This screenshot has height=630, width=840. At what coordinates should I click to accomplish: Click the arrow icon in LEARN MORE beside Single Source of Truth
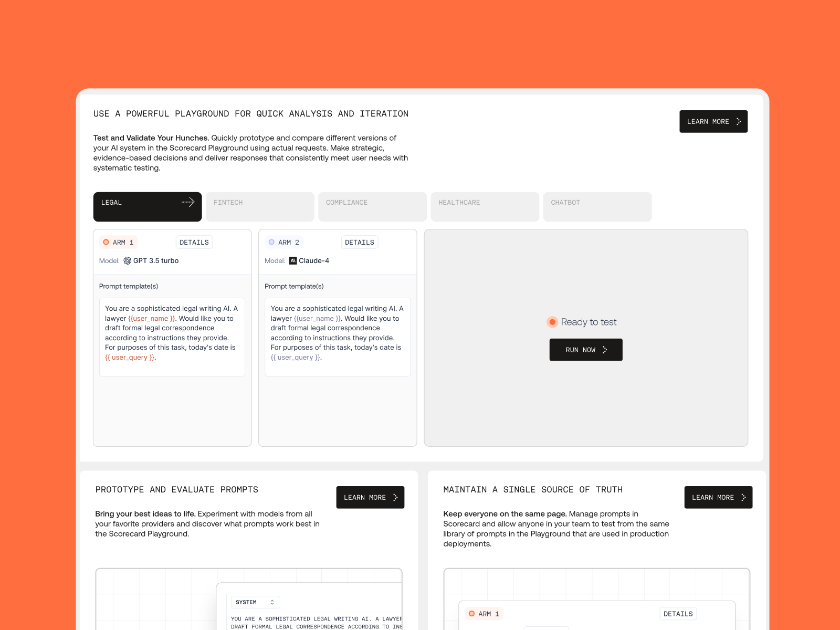(743, 497)
